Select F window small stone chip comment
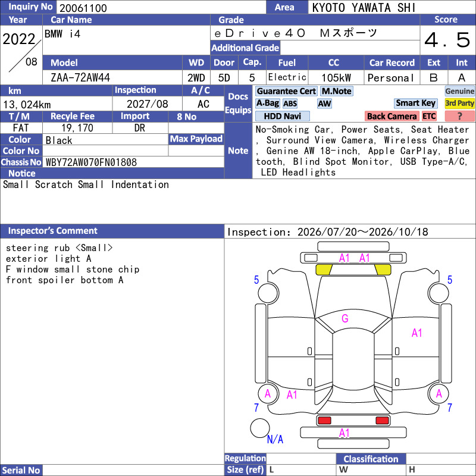The width and height of the screenshot is (476, 476). (x=73, y=270)
